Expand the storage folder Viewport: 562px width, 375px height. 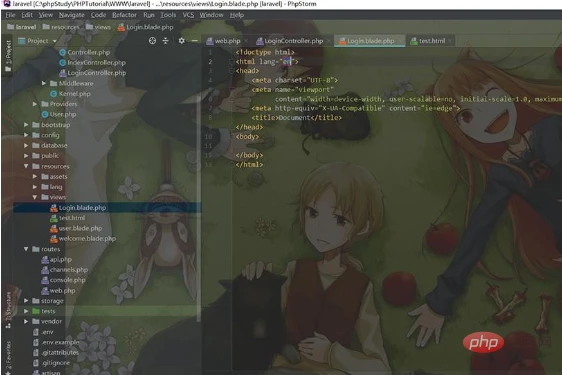[x=26, y=301]
